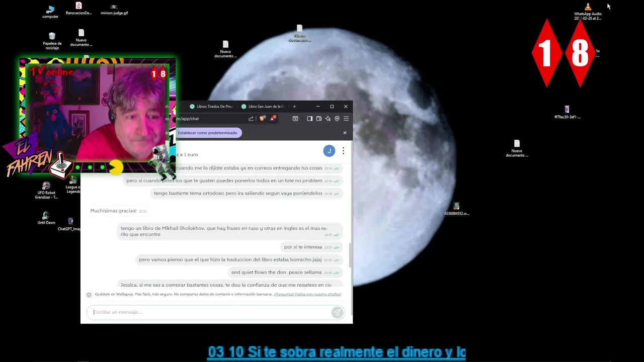Click the send message arrow button
Screen dimensions: 644x362
(337, 312)
